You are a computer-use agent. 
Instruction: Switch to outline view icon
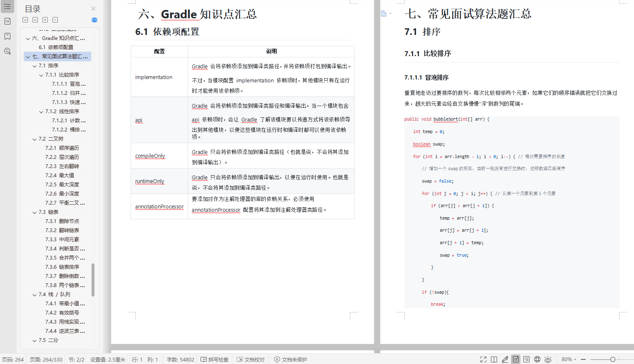coord(526,359)
